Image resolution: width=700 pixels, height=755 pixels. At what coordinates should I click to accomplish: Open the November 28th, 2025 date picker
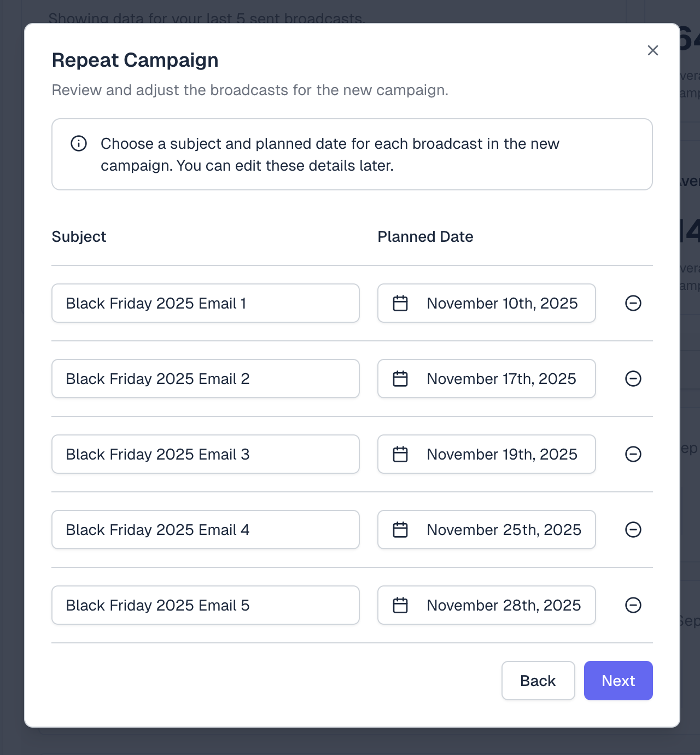tap(486, 605)
